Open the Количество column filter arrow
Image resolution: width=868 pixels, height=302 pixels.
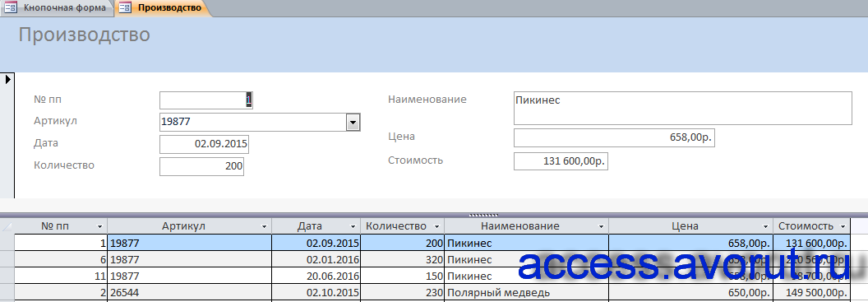coord(436,226)
